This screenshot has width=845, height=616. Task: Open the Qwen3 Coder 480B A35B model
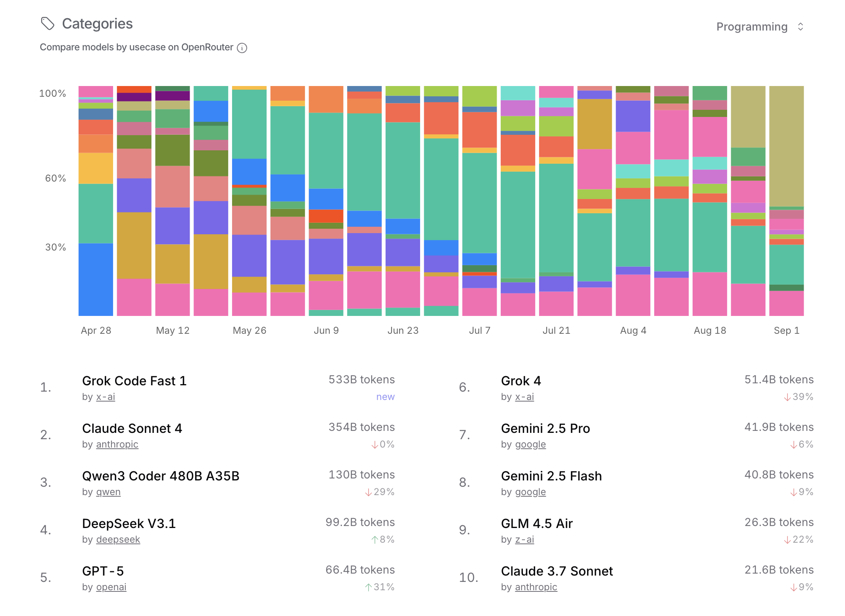point(161,476)
